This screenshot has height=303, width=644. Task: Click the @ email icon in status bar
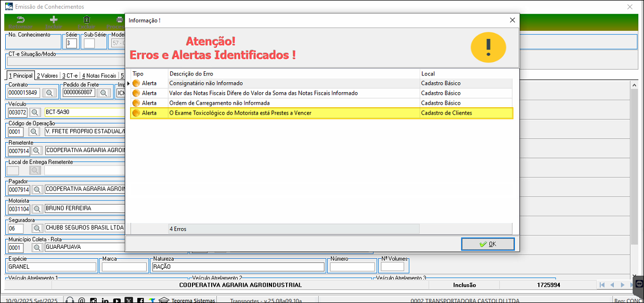[x=82, y=300]
